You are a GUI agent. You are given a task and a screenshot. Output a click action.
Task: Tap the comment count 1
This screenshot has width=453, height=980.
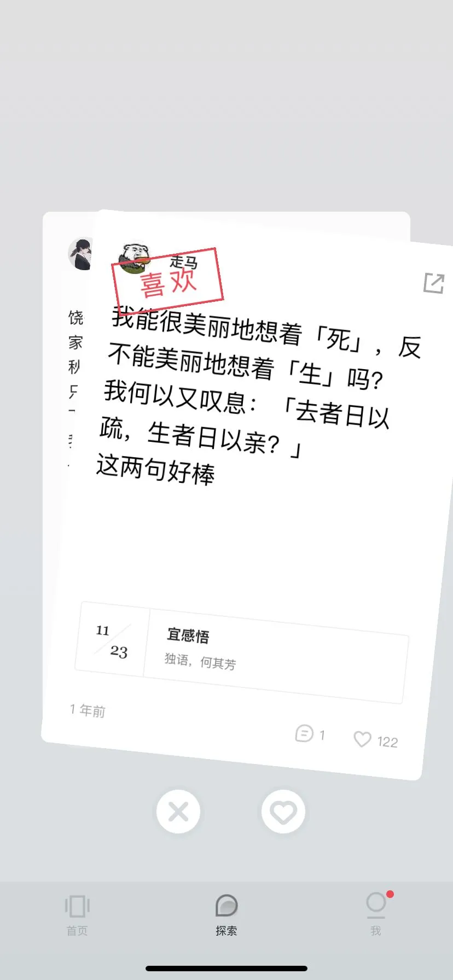322,735
